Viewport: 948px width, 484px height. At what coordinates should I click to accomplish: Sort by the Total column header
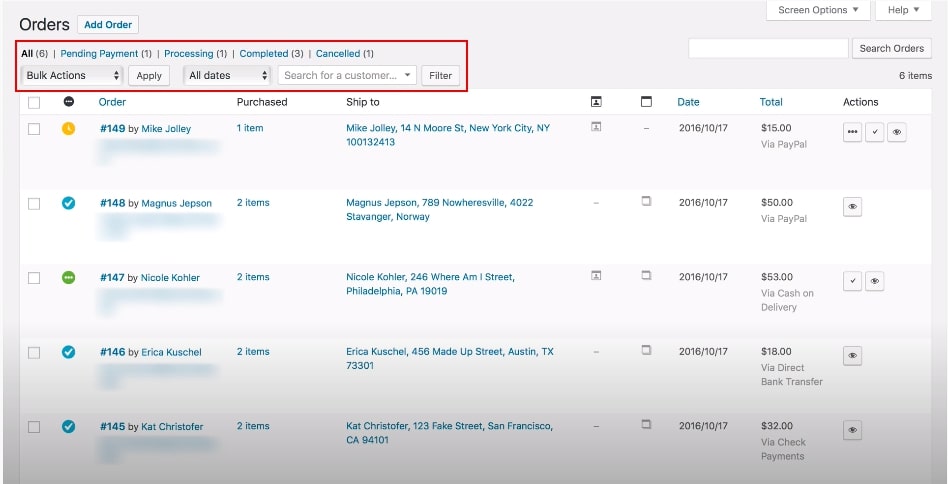click(771, 102)
